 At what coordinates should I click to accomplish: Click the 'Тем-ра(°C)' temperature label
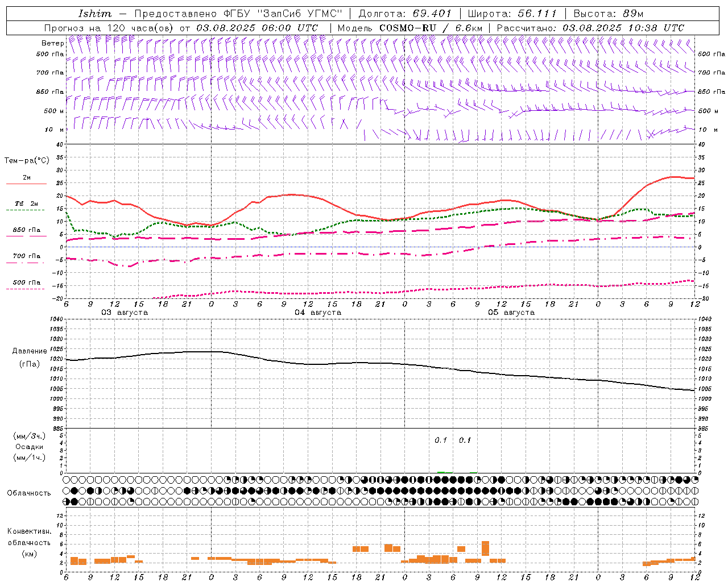[27, 161]
